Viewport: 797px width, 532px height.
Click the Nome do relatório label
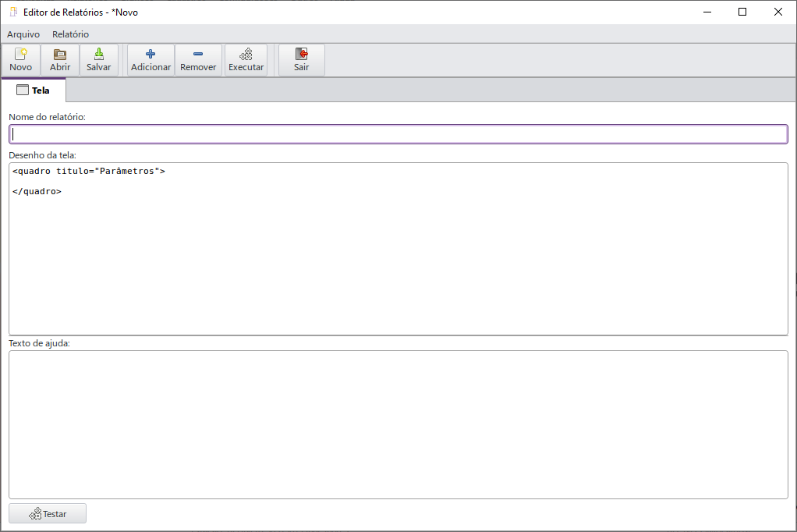48,117
